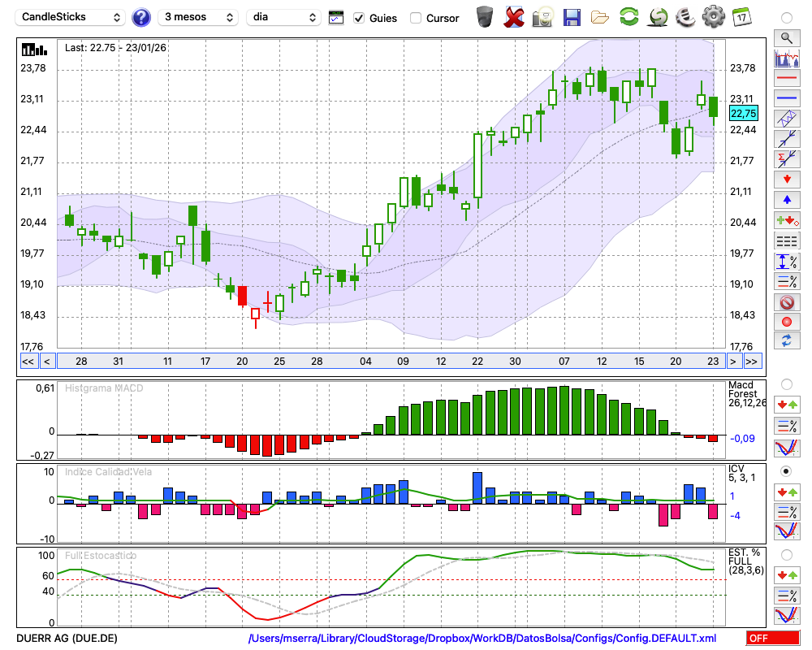Click the green refresh arrows icon
Screen dimensions: 812x650
(x=628, y=17)
